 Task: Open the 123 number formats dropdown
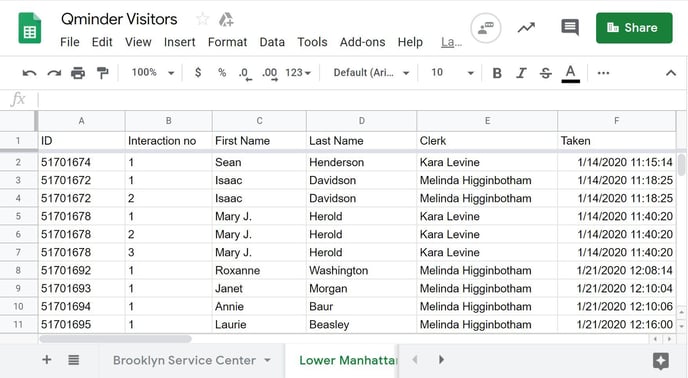click(298, 72)
